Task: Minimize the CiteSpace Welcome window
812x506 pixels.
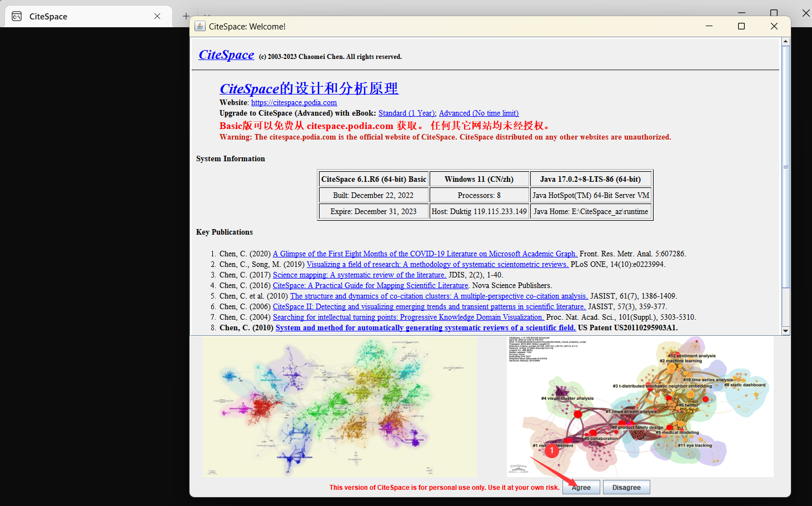Action: [709, 26]
